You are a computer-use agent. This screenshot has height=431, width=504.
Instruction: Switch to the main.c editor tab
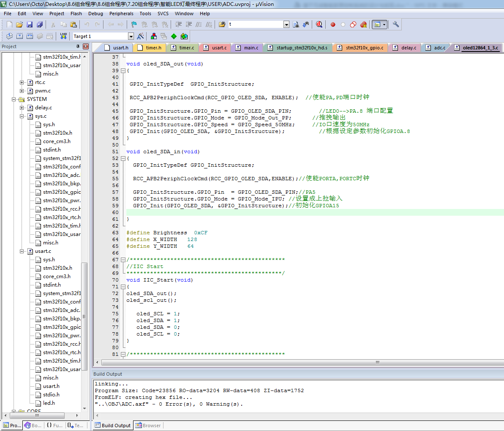(x=251, y=48)
